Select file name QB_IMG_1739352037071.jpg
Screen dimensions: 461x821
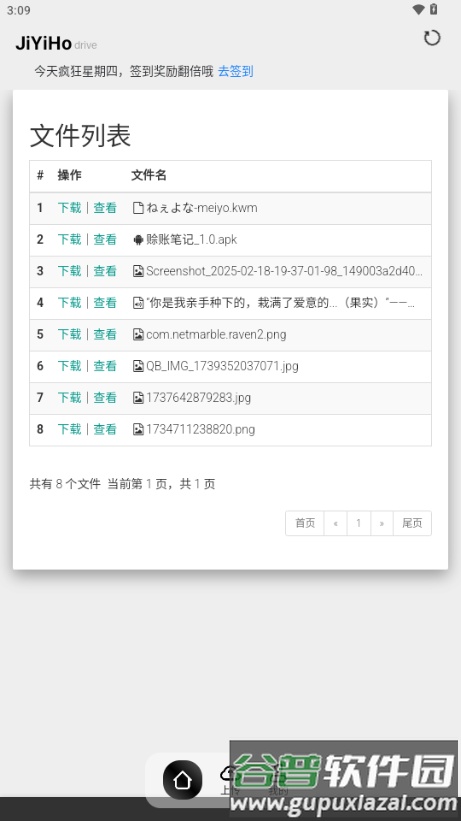[x=222, y=365]
